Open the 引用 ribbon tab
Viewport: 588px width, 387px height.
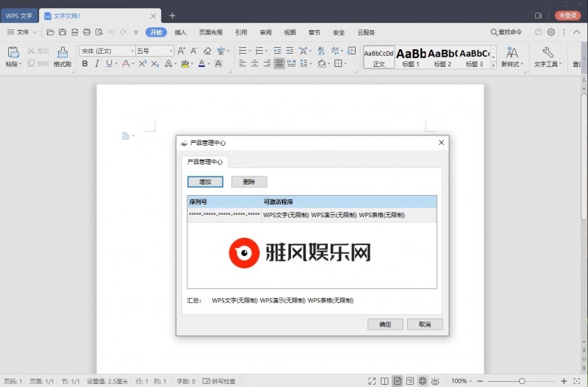[x=241, y=32]
